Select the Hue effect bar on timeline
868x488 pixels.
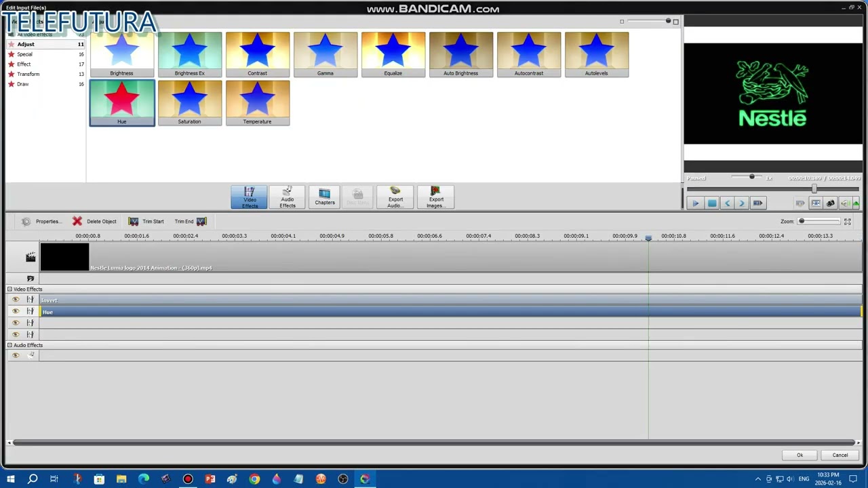point(451,312)
